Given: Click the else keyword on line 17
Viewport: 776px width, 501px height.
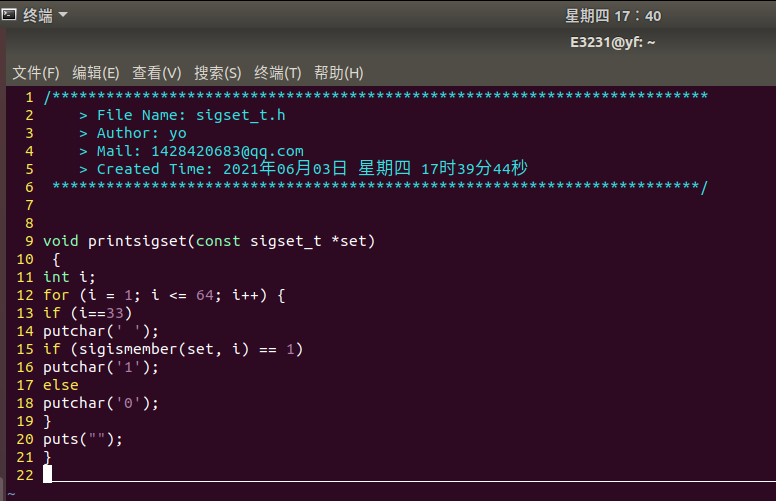Looking at the screenshot, I should (x=61, y=385).
